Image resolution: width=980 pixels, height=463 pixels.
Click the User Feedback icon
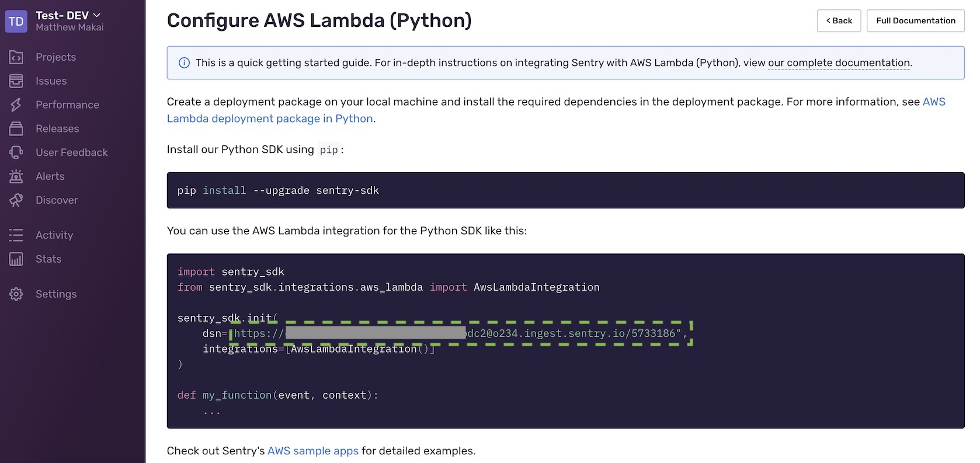pos(16,152)
